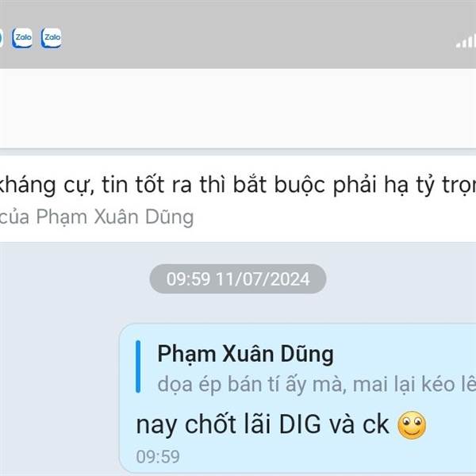Image resolution: width=476 pixels, height=476 pixels.
Task: Tap the word 'mai lại kéo' in quoted text
Action: click(404, 384)
